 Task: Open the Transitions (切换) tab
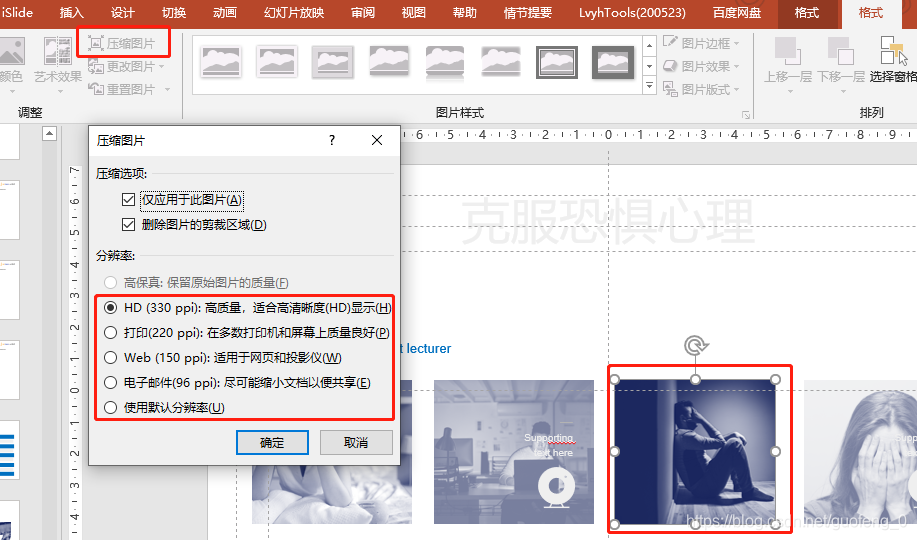click(174, 13)
